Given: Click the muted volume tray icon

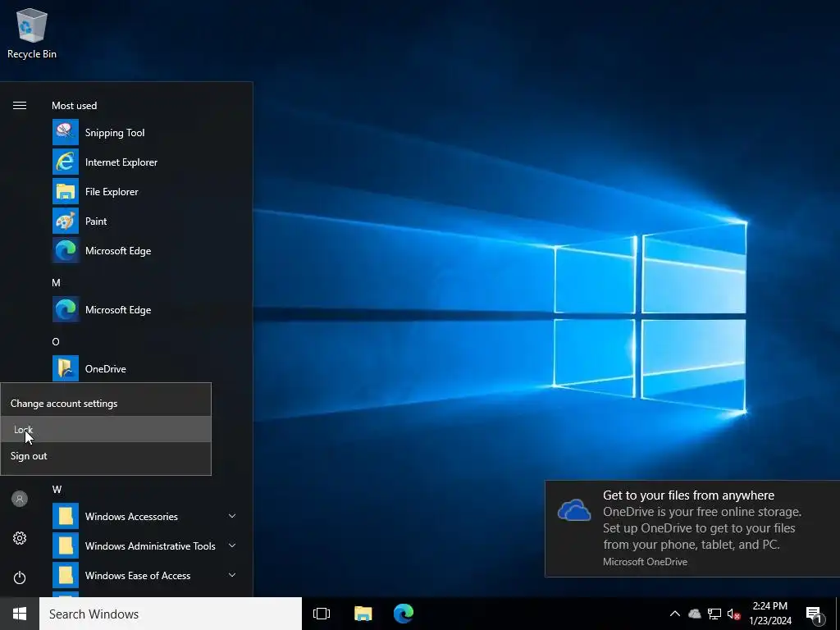Looking at the screenshot, I should (734, 614).
